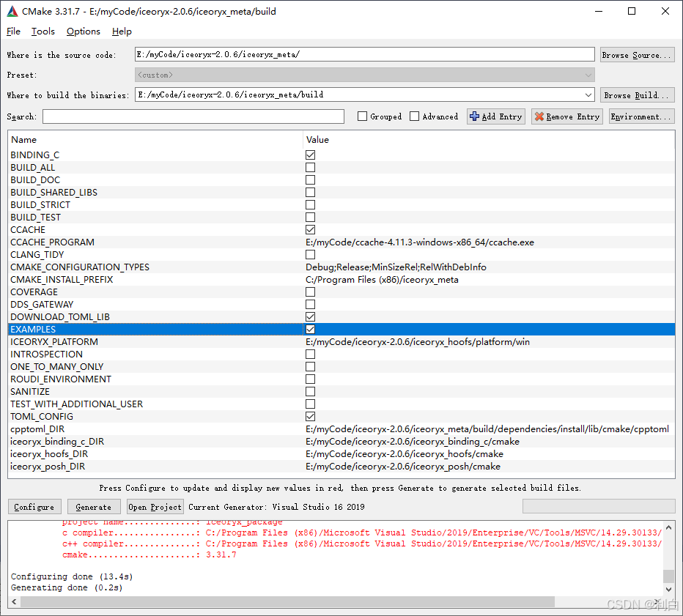Uncheck DOWNLOAD_TOML_LIB option
Screen dimensions: 683x616
coord(310,317)
